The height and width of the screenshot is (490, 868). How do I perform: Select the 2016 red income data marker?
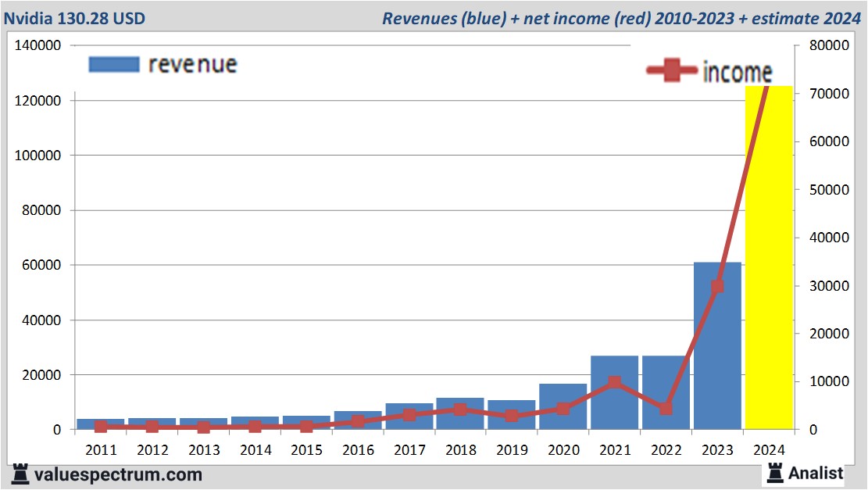pyautogui.click(x=357, y=421)
